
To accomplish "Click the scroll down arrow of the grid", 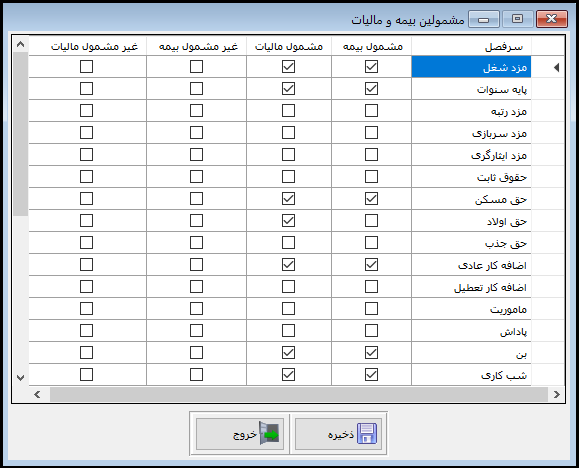I will click(x=21, y=378).
